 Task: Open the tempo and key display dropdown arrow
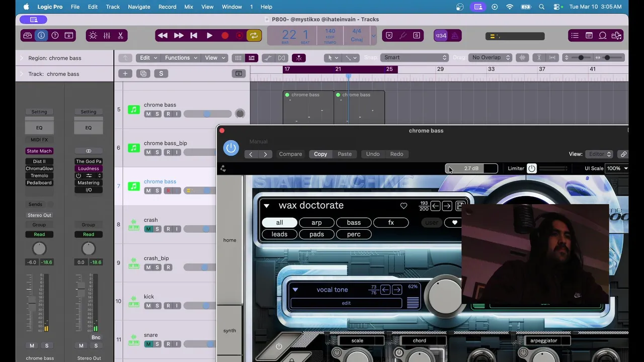tap(373, 36)
